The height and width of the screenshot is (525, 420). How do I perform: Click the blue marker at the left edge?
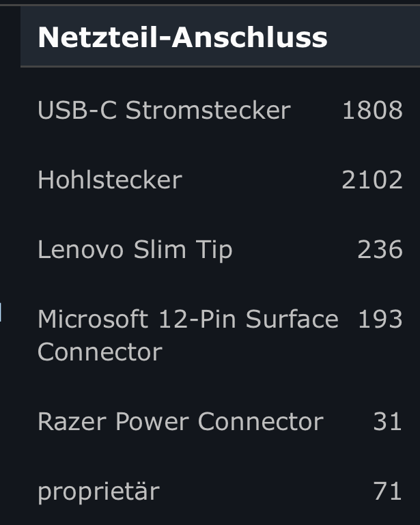[x=1, y=312]
